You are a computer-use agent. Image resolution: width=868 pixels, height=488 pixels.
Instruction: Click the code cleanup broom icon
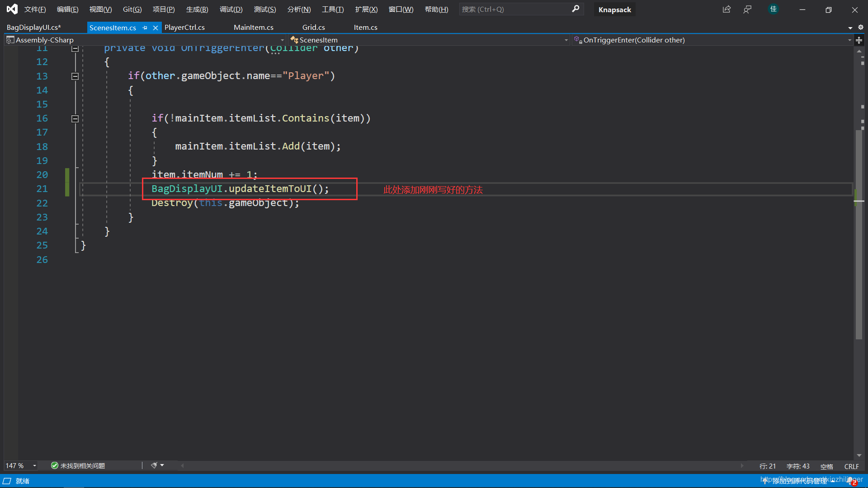154,465
